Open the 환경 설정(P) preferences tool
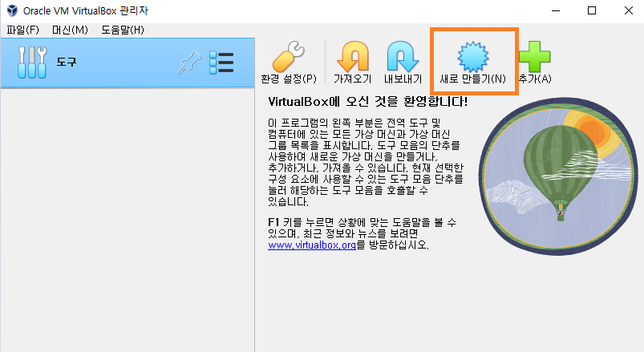Screen dimensions: 644x352 click(x=289, y=63)
